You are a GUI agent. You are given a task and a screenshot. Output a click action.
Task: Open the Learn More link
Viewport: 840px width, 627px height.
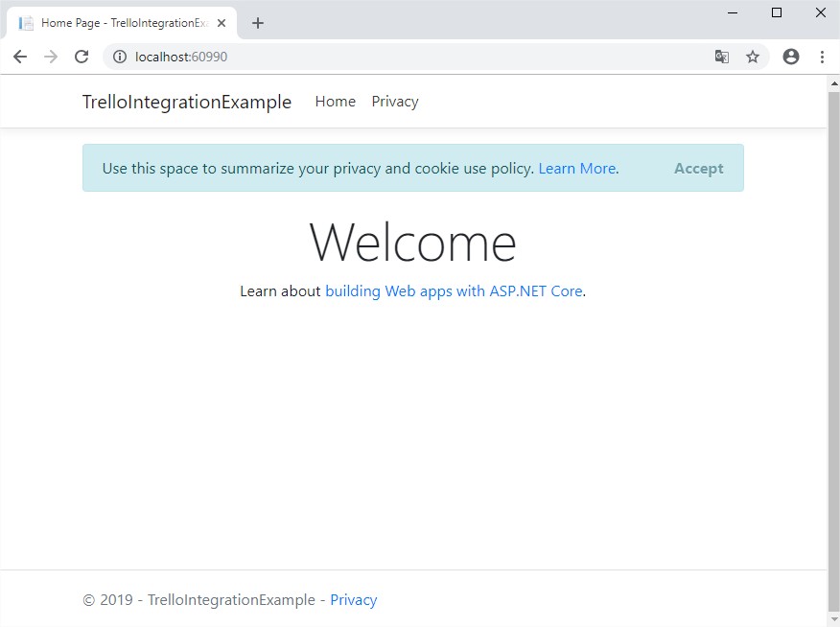pos(577,168)
